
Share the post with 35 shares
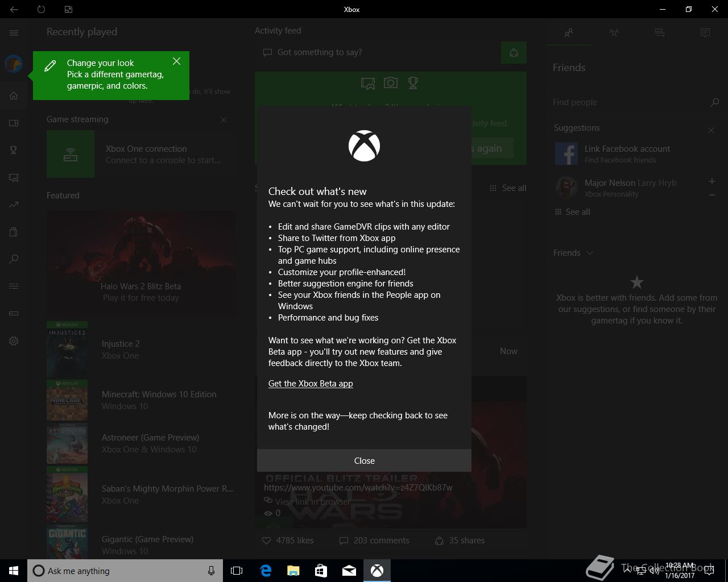(460, 541)
